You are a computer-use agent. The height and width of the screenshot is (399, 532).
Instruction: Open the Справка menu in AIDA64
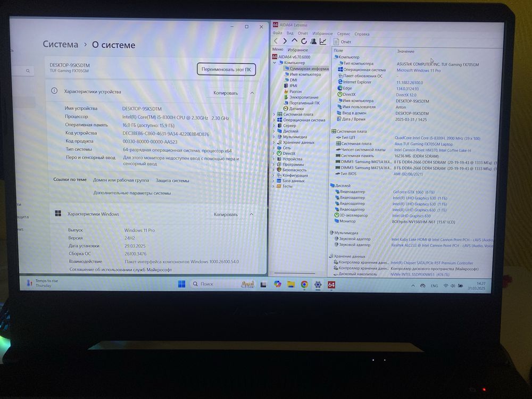[362, 34]
